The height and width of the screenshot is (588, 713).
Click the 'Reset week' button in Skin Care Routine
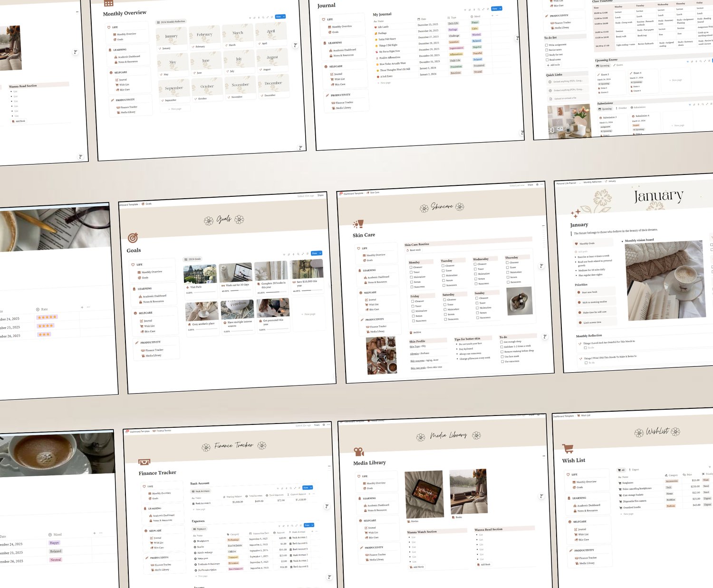(414, 250)
